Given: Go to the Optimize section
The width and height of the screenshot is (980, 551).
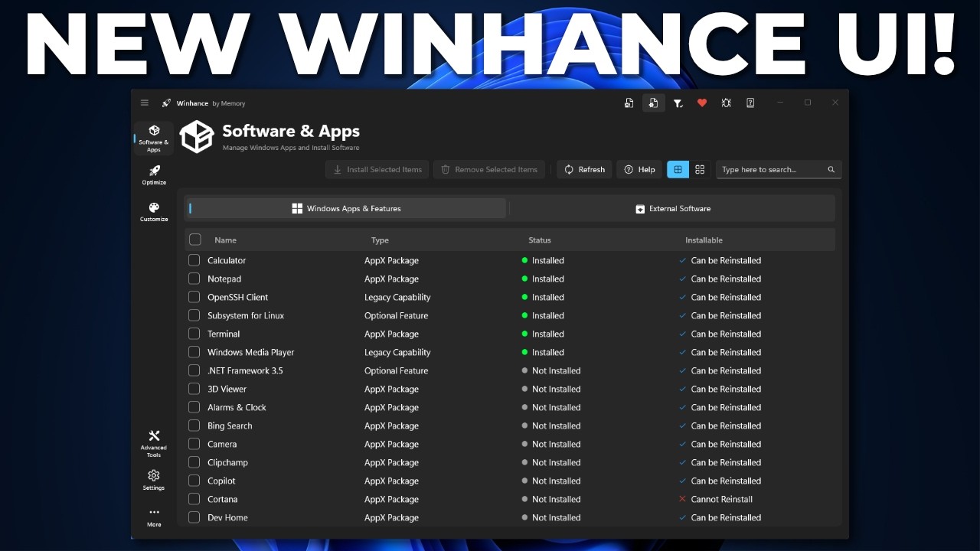Looking at the screenshot, I should 154,175.
